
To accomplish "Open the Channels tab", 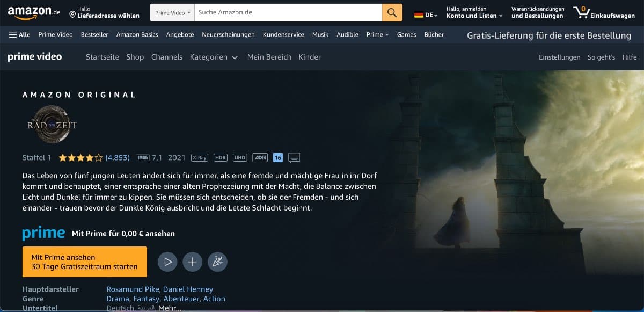I will click(167, 57).
